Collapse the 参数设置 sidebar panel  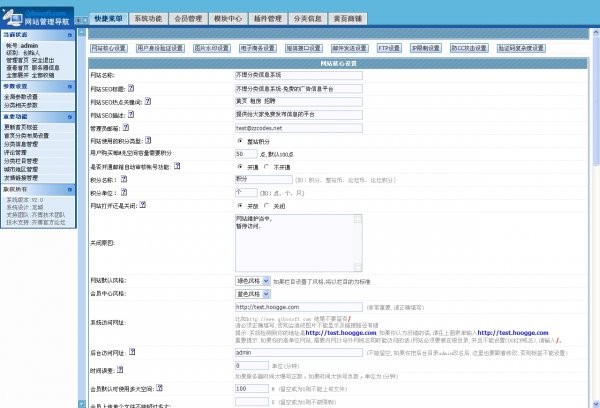(70, 86)
